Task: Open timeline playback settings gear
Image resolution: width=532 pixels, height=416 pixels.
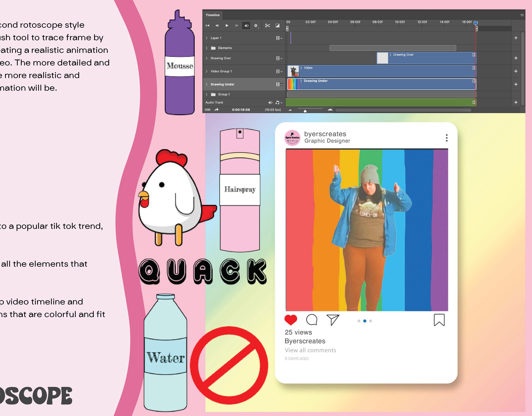Action: [x=256, y=26]
